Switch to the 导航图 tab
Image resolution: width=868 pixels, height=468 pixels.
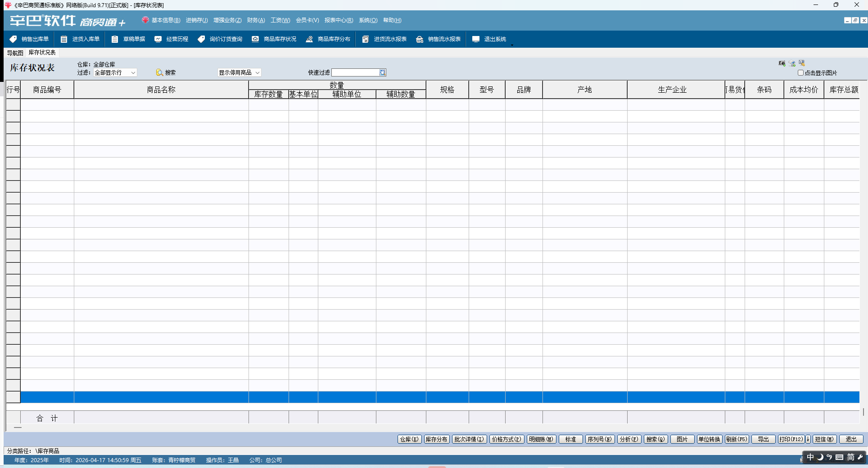point(15,53)
